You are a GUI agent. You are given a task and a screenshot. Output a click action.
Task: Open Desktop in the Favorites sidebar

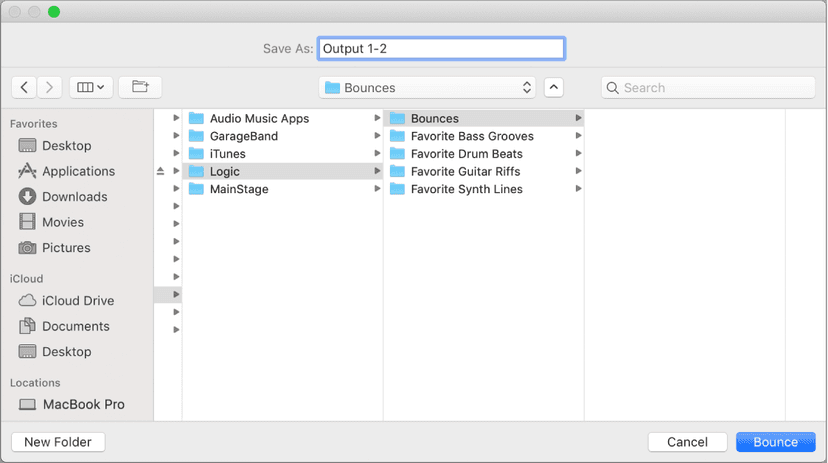[x=55, y=146]
